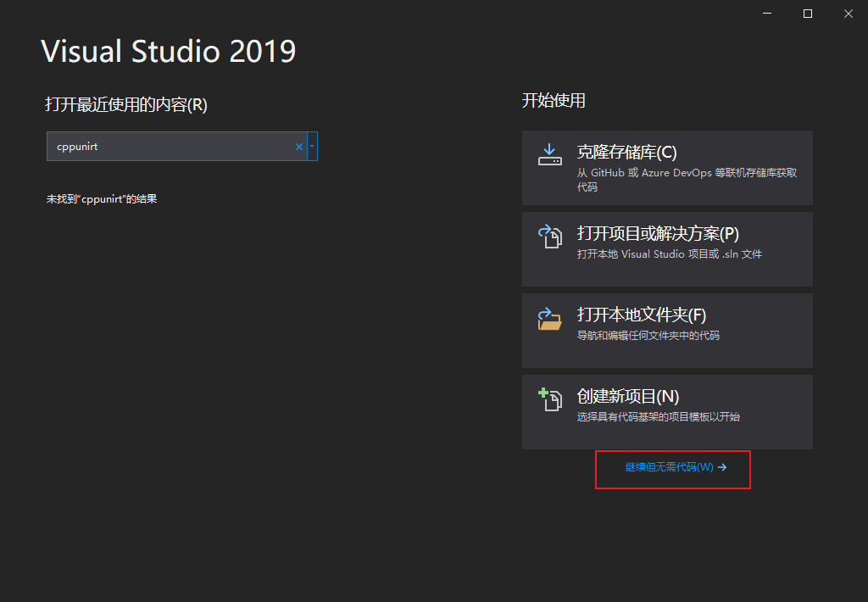Minimize the Visual Studio window
This screenshot has height=602, width=868.
pyautogui.click(x=766, y=14)
